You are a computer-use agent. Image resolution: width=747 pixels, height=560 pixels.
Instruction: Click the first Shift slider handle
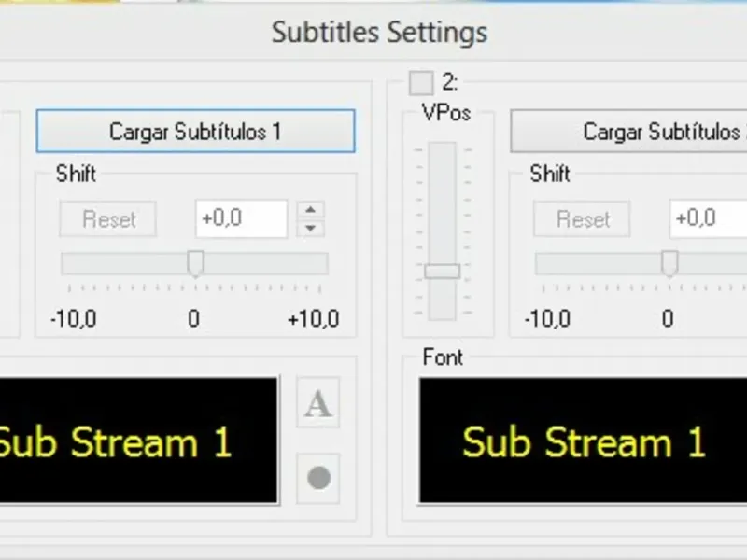click(x=195, y=264)
